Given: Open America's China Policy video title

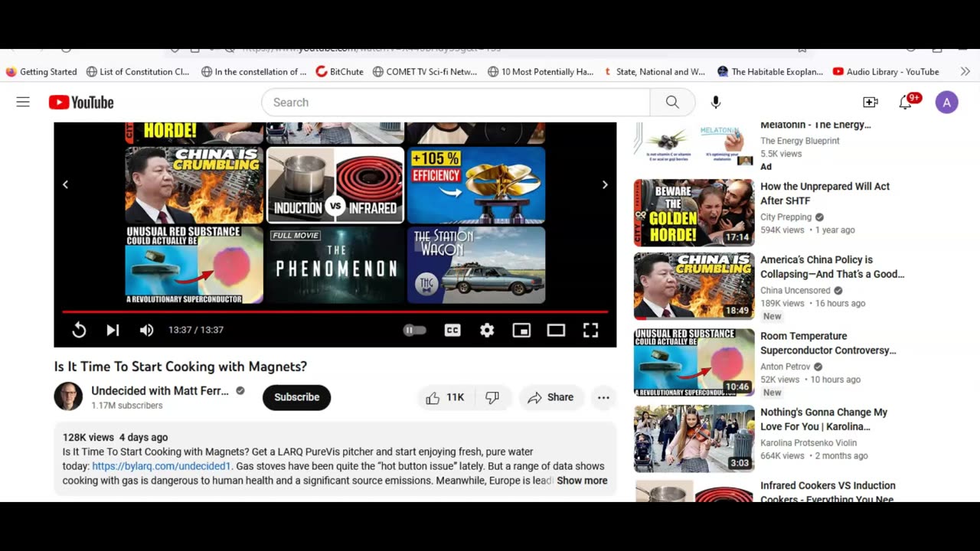Looking at the screenshot, I should tap(832, 267).
